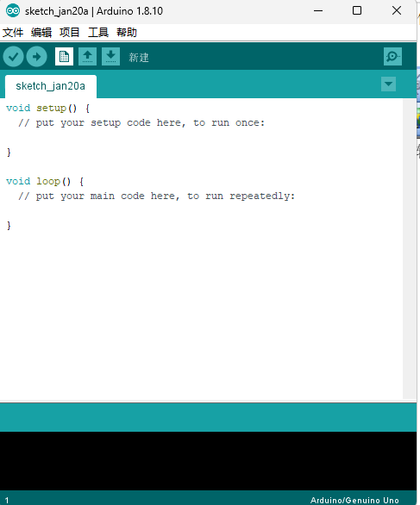Click the Verify (checkmark) button

point(13,57)
